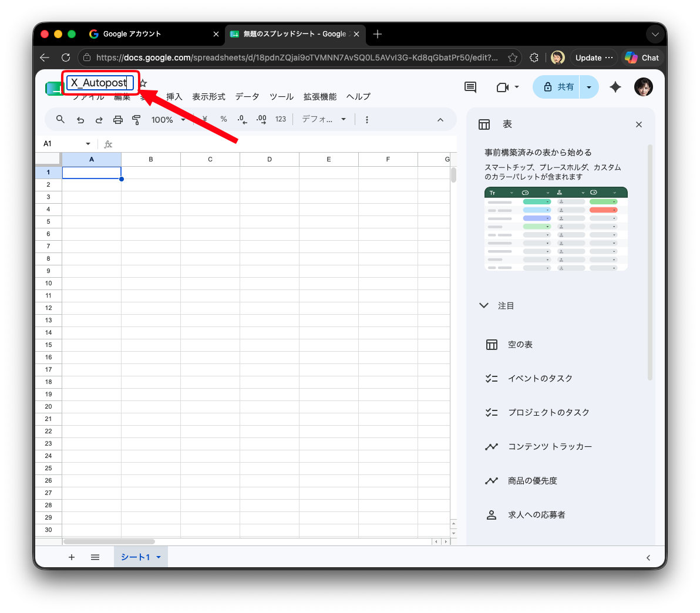Image resolution: width=700 pixels, height=613 pixels.
Task: Click the undo arrow in toolbar
Action: [80, 120]
